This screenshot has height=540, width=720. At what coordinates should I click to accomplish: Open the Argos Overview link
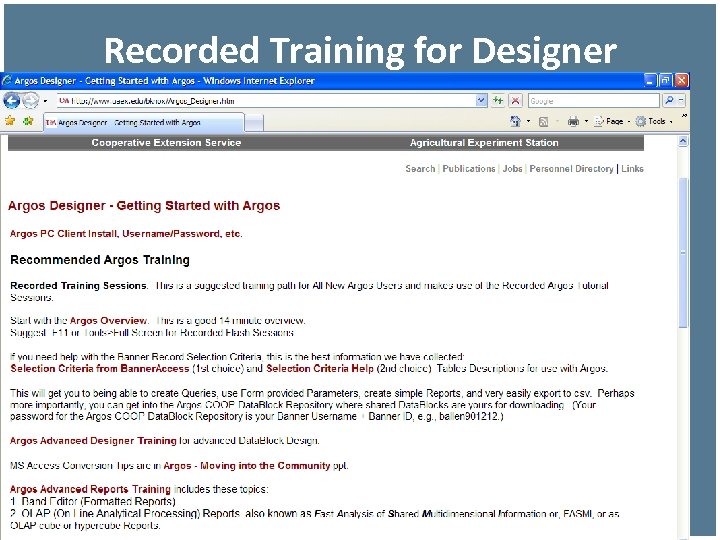tap(108, 321)
